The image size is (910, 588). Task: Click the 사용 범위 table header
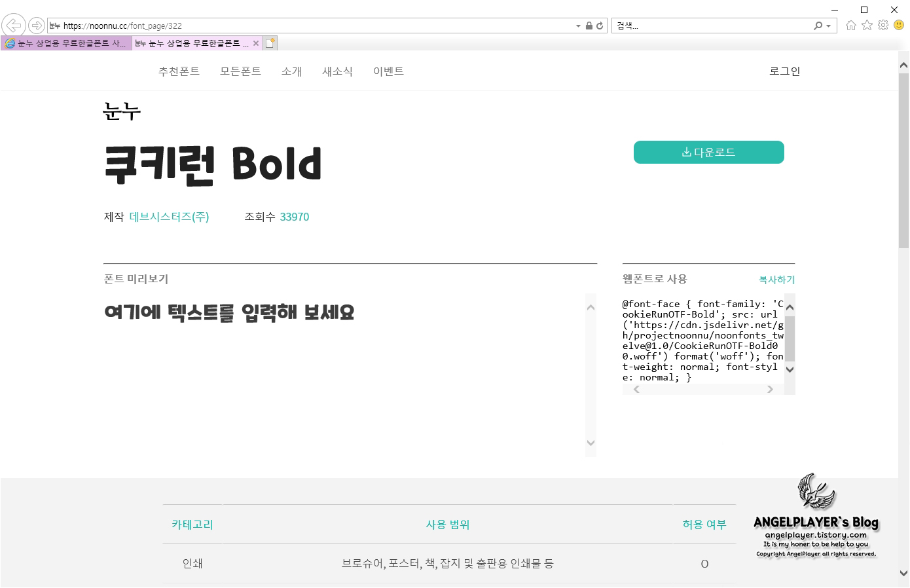448,524
